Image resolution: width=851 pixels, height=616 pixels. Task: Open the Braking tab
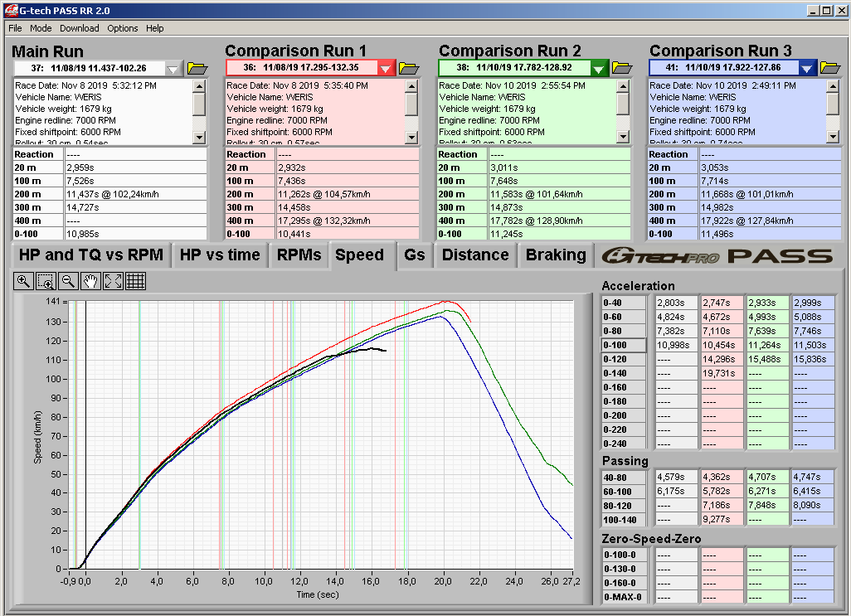(556, 255)
